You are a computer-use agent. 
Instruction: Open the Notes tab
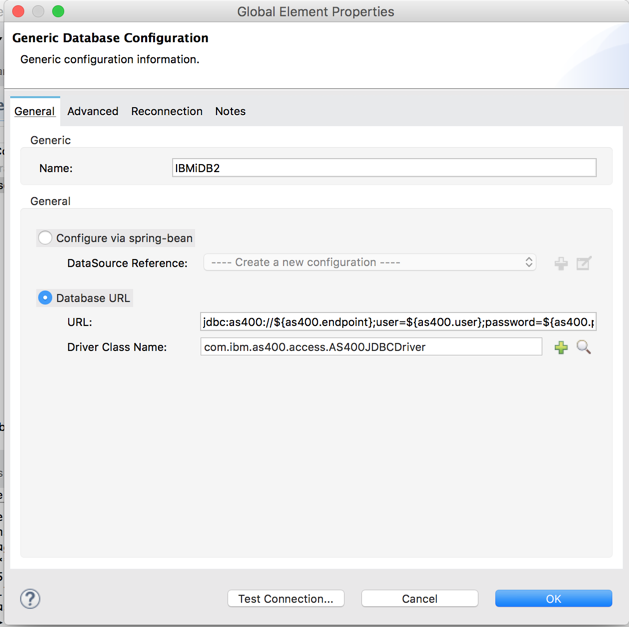click(x=230, y=111)
